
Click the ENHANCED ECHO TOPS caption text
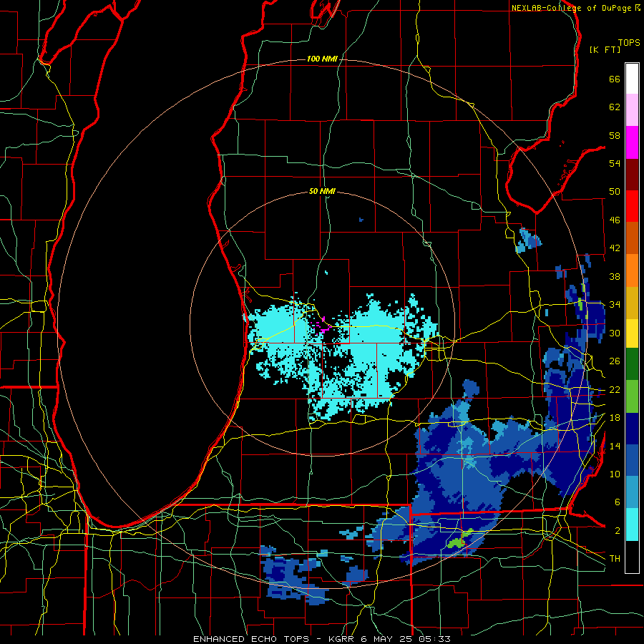tap(251, 639)
